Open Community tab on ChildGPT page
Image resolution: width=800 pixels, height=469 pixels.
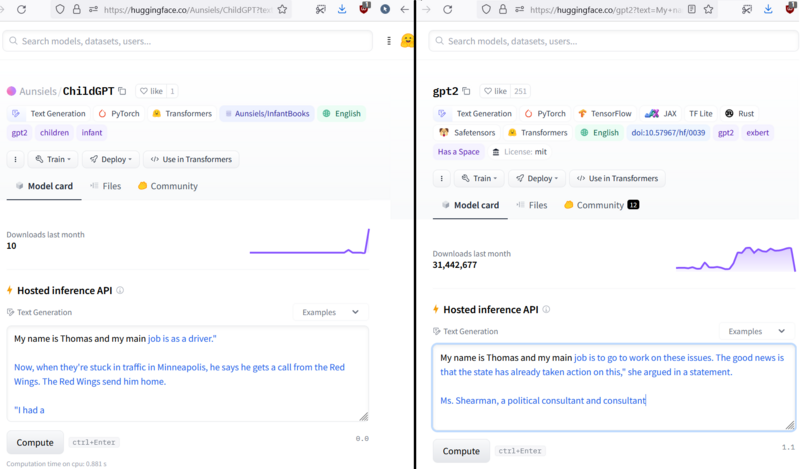coord(168,186)
